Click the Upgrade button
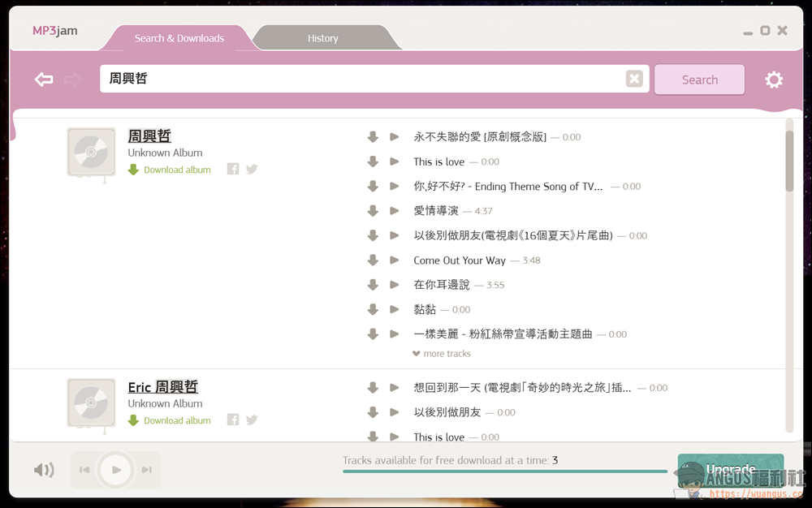Image resolution: width=812 pixels, height=508 pixels. [731, 470]
